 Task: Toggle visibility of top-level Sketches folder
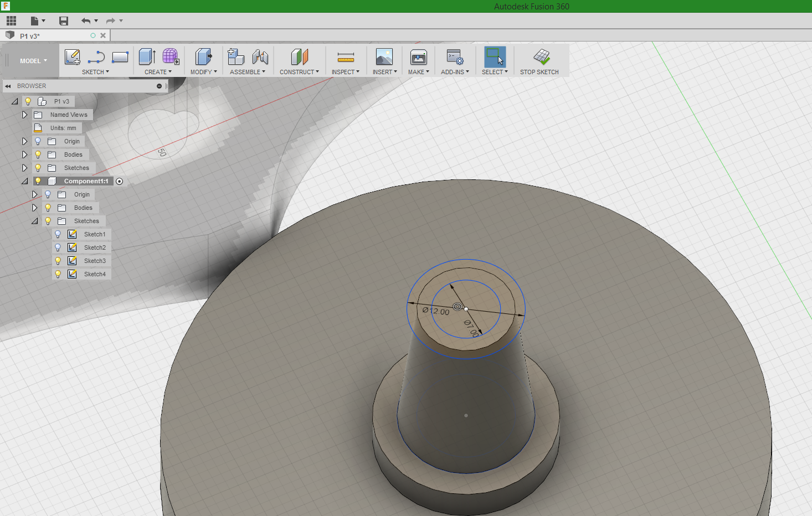pyautogui.click(x=38, y=168)
